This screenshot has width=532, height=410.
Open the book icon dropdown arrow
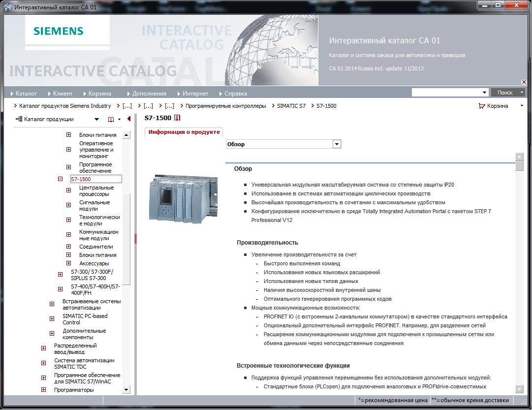[119, 120]
